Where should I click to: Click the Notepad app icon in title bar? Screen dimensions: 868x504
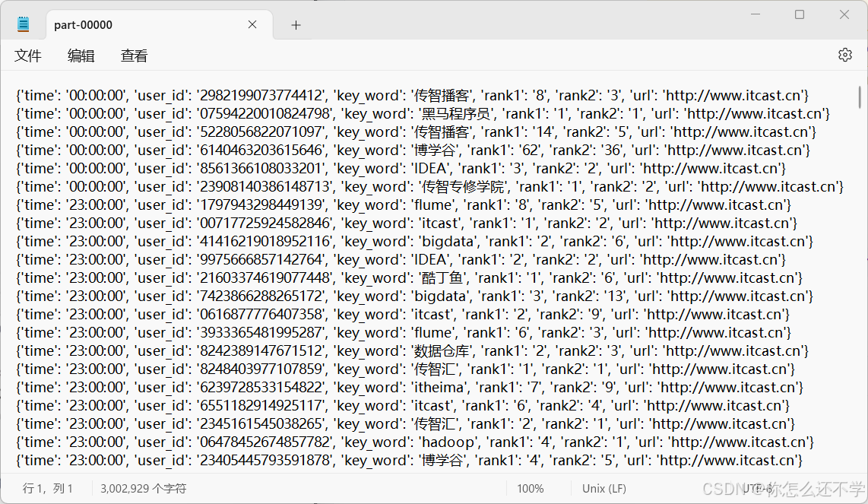(24, 24)
